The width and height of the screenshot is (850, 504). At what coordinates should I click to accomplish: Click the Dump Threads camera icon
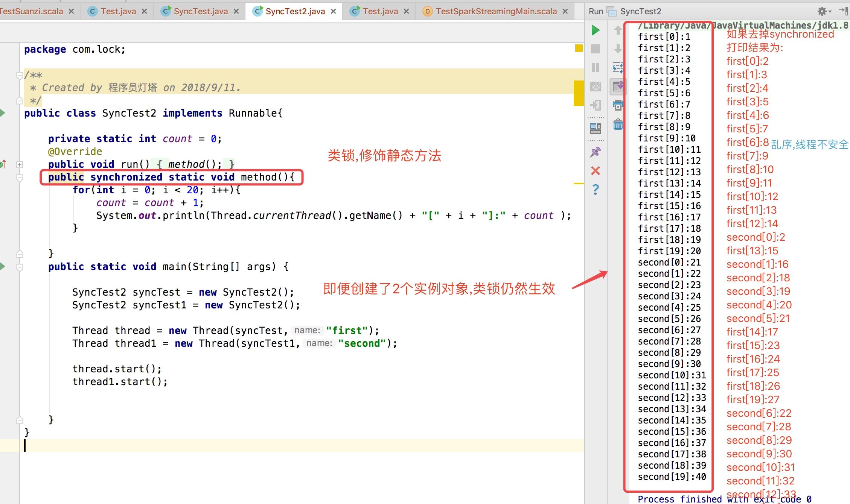coord(595,87)
